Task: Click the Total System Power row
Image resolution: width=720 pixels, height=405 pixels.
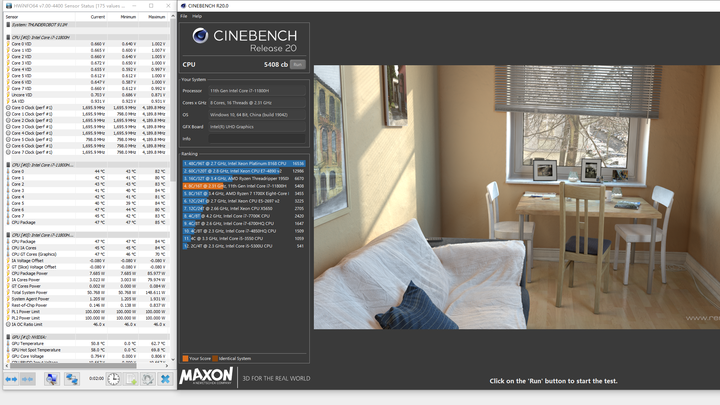Action: 86,292
